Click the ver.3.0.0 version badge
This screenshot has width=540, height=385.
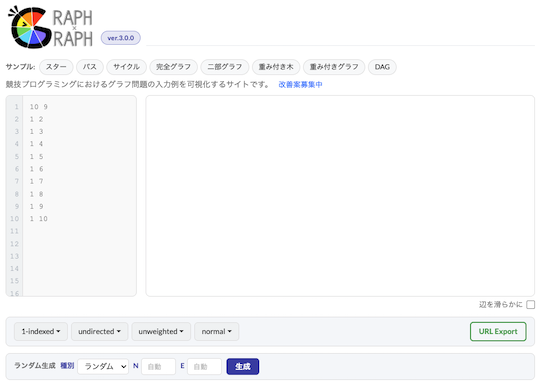121,38
